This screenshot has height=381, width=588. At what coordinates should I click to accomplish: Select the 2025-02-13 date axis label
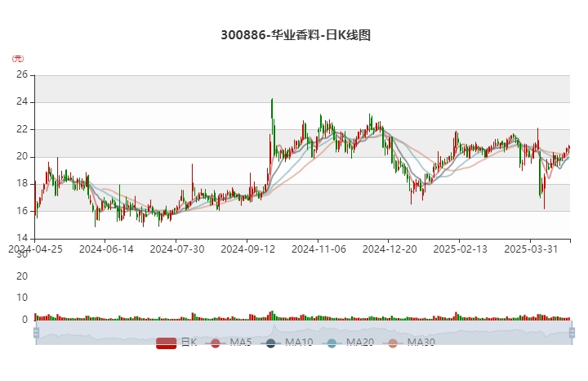pyautogui.click(x=460, y=249)
